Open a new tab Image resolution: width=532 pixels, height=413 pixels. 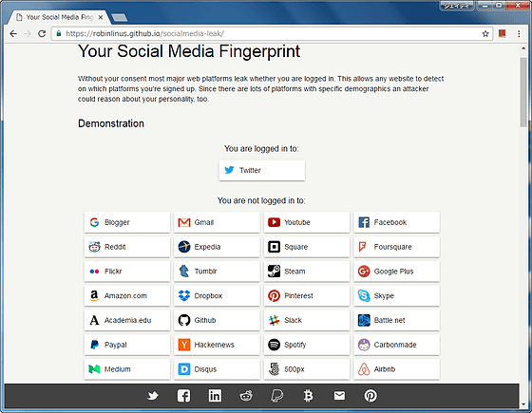click(120, 17)
